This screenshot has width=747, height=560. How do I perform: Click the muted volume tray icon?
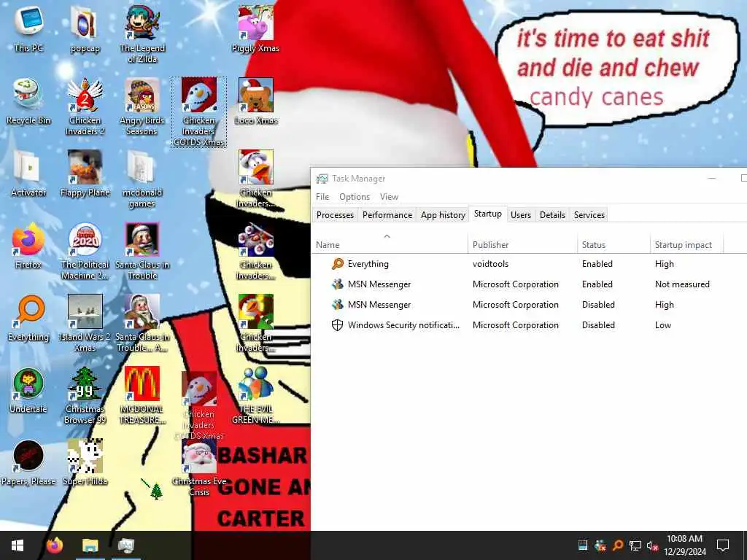point(652,545)
